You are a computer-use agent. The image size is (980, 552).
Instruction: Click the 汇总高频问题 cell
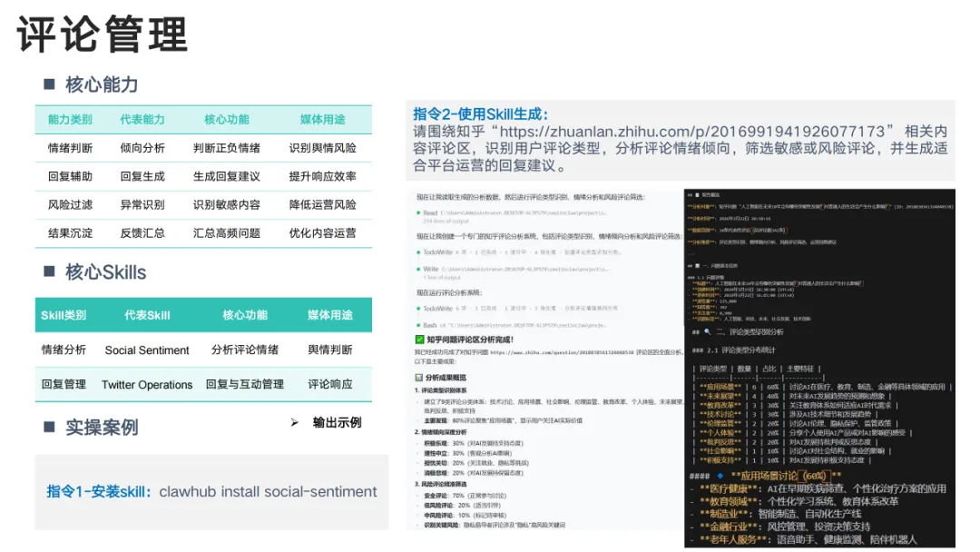pyautogui.click(x=226, y=233)
